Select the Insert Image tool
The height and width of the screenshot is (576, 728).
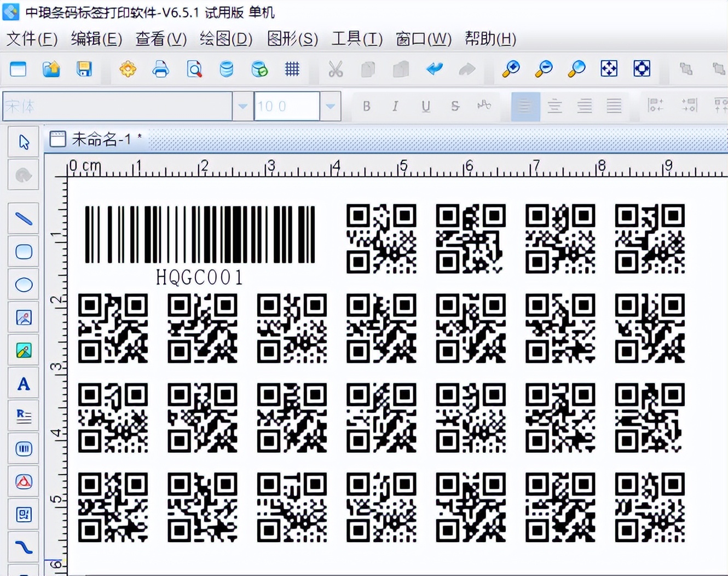click(24, 318)
